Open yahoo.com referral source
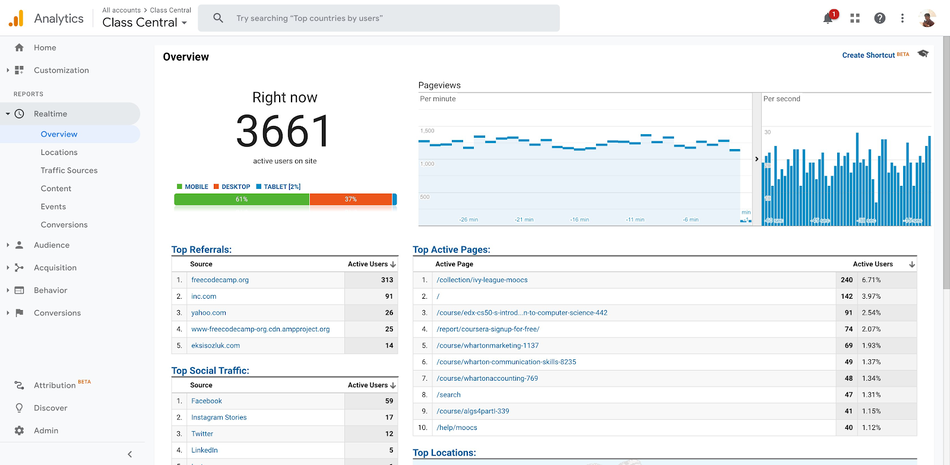 pyautogui.click(x=208, y=313)
